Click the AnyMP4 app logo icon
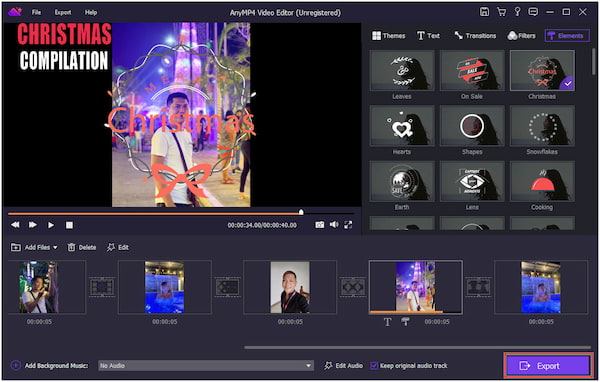The height and width of the screenshot is (382, 600). 15,12
